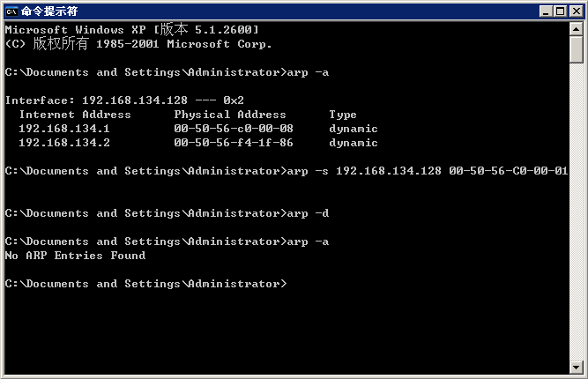The width and height of the screenshot is (588, 379).
Task: Open the command prompt system menu icon
Action: [11, 11]
